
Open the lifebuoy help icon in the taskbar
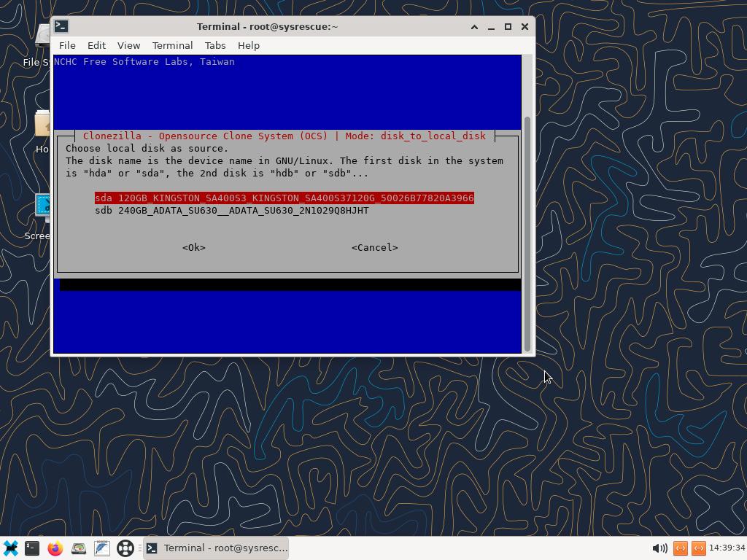[125, 548]
